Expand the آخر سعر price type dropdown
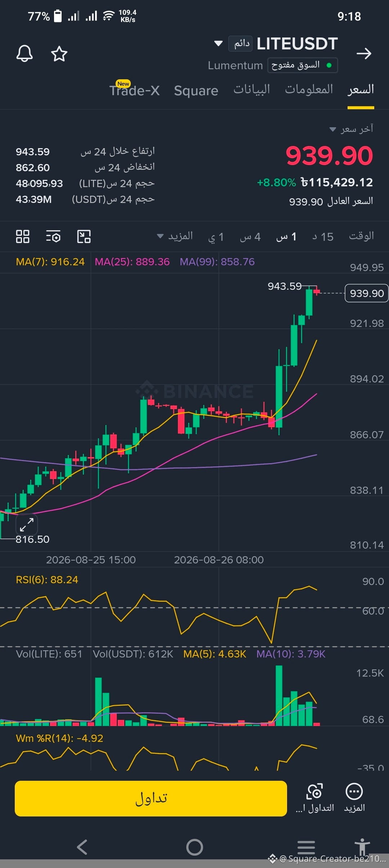The image size is (389, 868). point(351,129)
